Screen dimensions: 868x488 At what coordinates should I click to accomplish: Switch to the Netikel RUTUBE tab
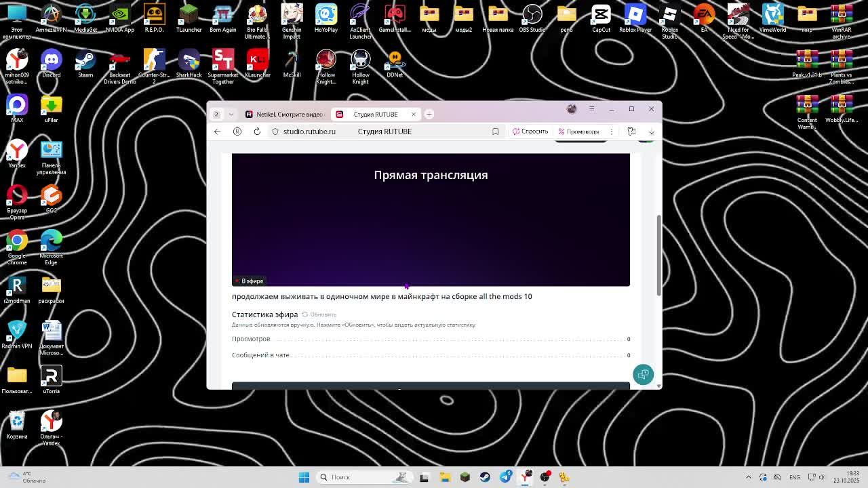click(285, 114)
